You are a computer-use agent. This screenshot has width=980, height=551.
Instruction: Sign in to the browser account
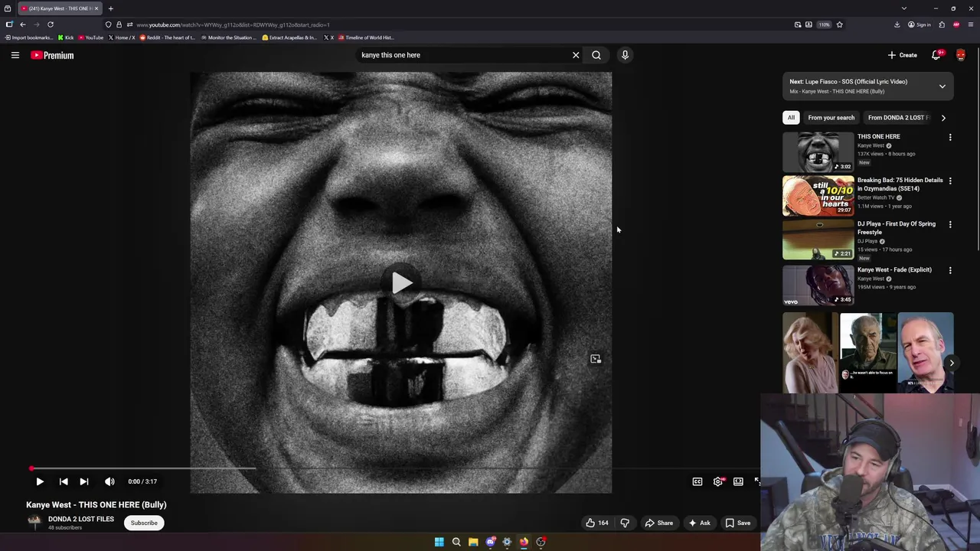(x=920, y=24)
